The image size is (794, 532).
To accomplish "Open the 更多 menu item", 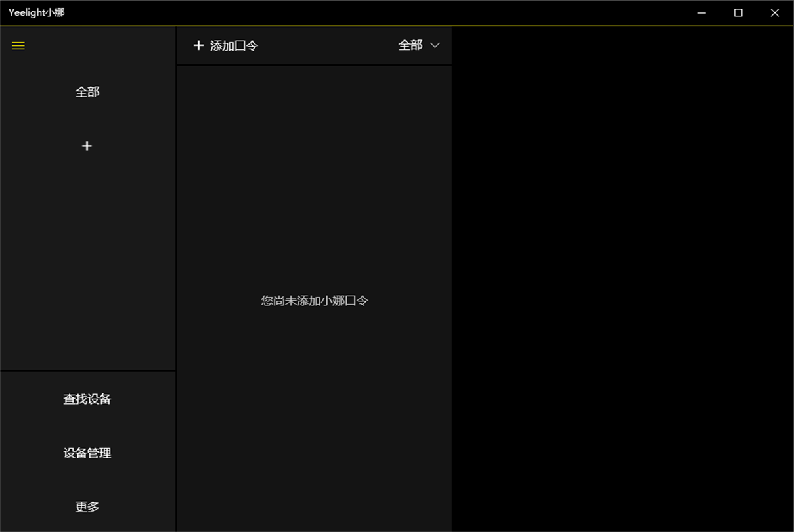I will pos(87,506).
